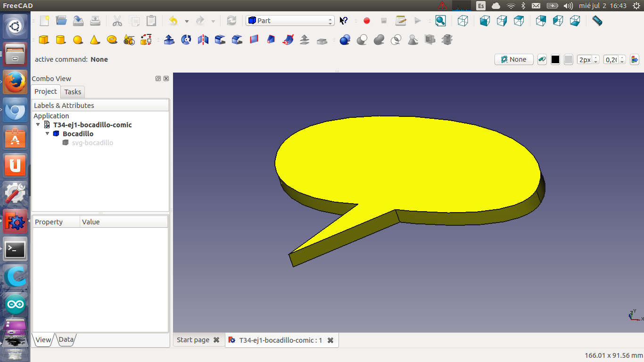Start macro recording with red button
The image size is (644, 362).
pyautogui.click(x=367, y=21)
